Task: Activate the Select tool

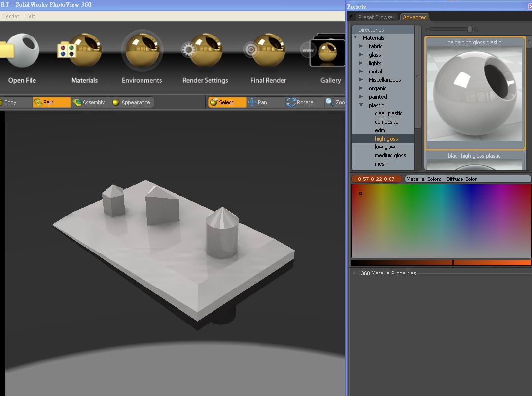Action: click(x=227, y=102)
